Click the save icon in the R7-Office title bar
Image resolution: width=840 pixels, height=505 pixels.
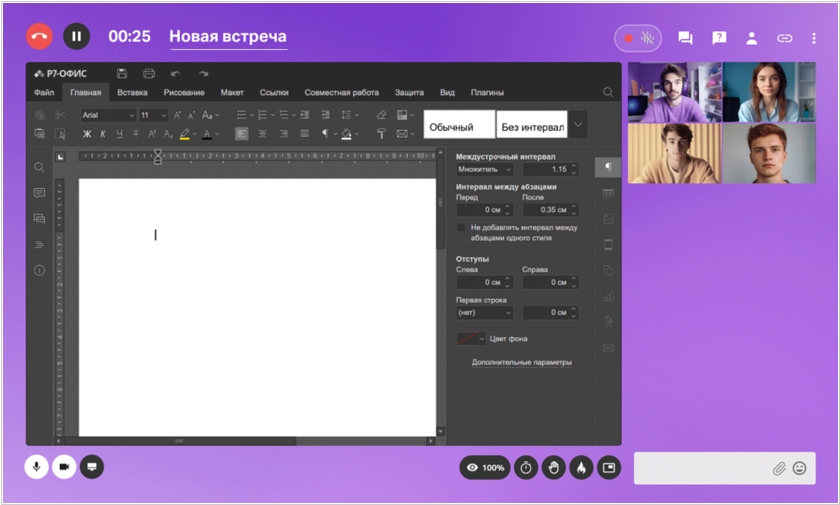122,73
